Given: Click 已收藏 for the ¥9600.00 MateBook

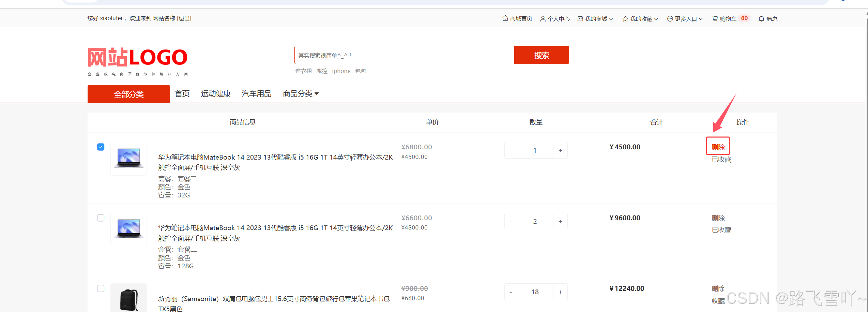Looking at the screenshot, I should [x=721, y=230].
